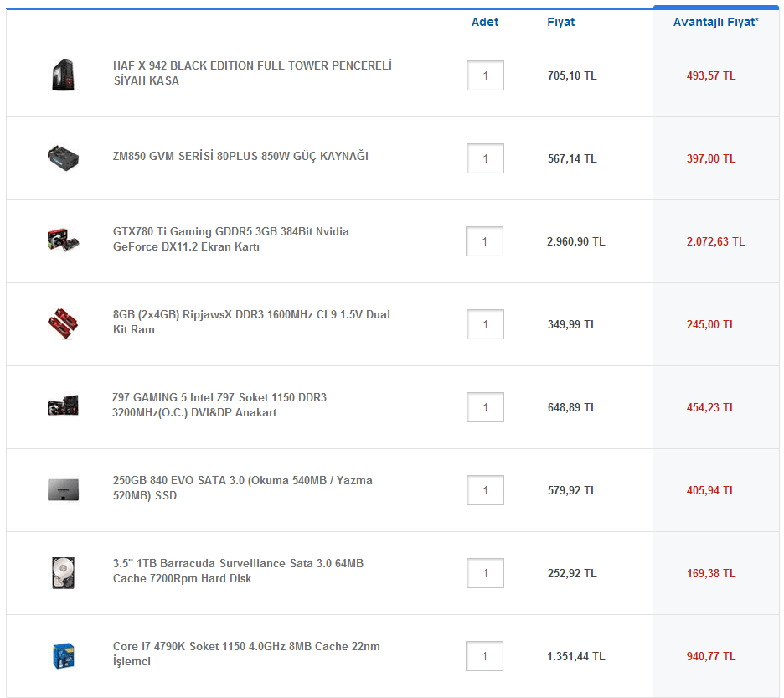Select the RipjawsX RAM kit thumbnail
The width and height of the screenshot is (784, 698).
[63, 323]
